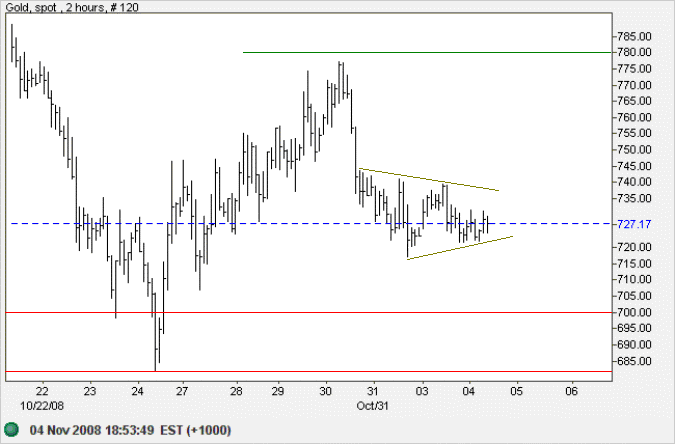Click date axis label 05

[x=517, y=391]
